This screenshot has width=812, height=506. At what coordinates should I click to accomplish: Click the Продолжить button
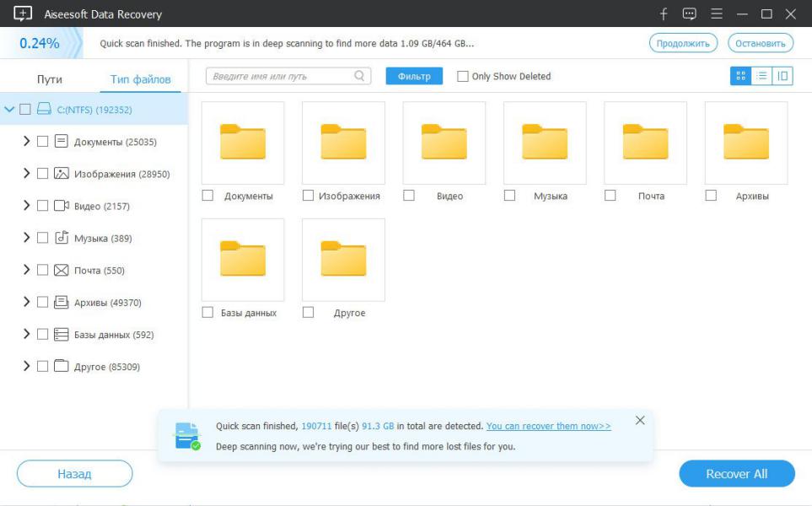[x=683, y=43]
